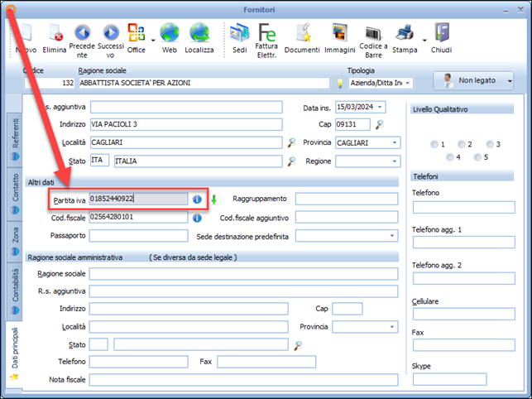Click the Cod.fiscale aggiuntivo field
The width and height of the screenshot is (532, 399).
(x=347, y=218)
